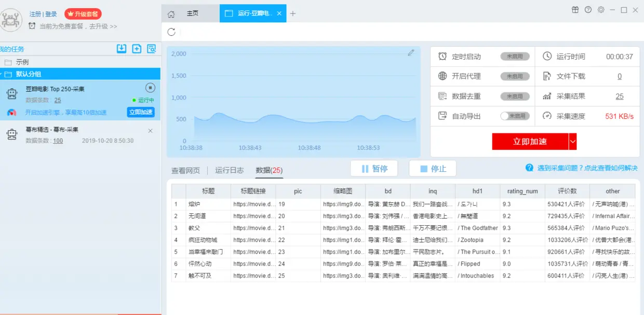This screenshot has width=644, height=315.
Task: Click data count 100 under 幕布精选 task
Action: pos(58,141)
